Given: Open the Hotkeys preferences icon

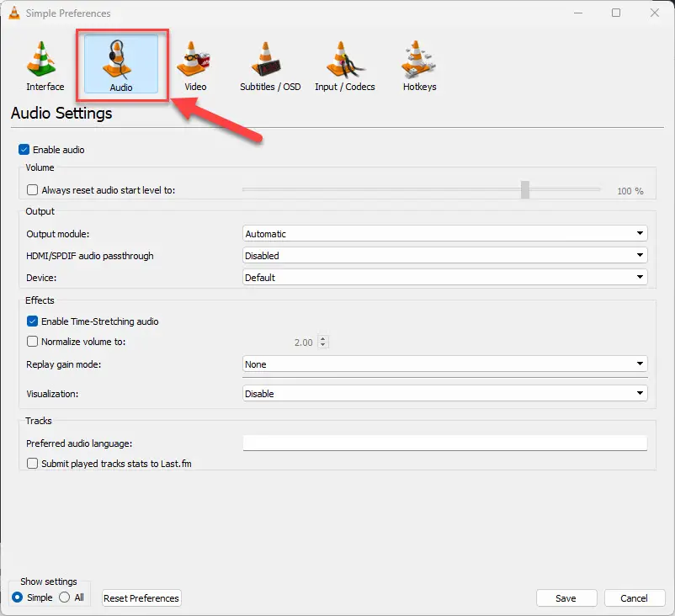Looking at the screenshot, I should 419,59.
